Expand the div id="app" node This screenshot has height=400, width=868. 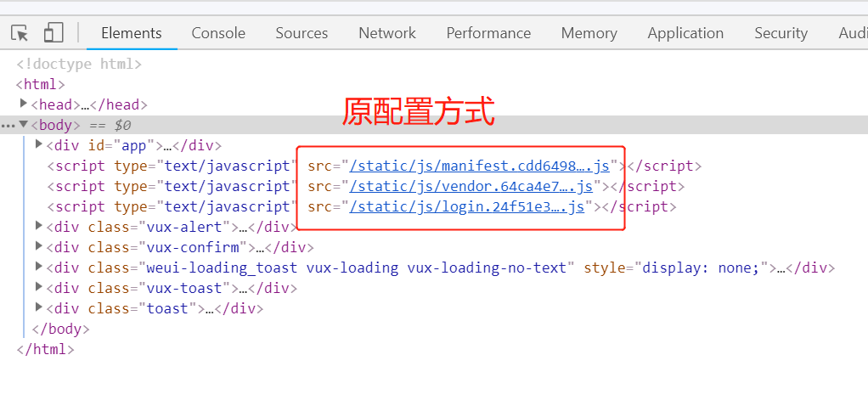(38, 144)
